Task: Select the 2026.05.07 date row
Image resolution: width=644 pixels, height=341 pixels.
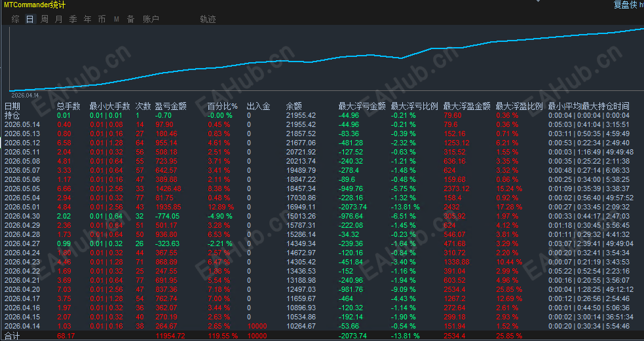Action: tap(22, 170)
